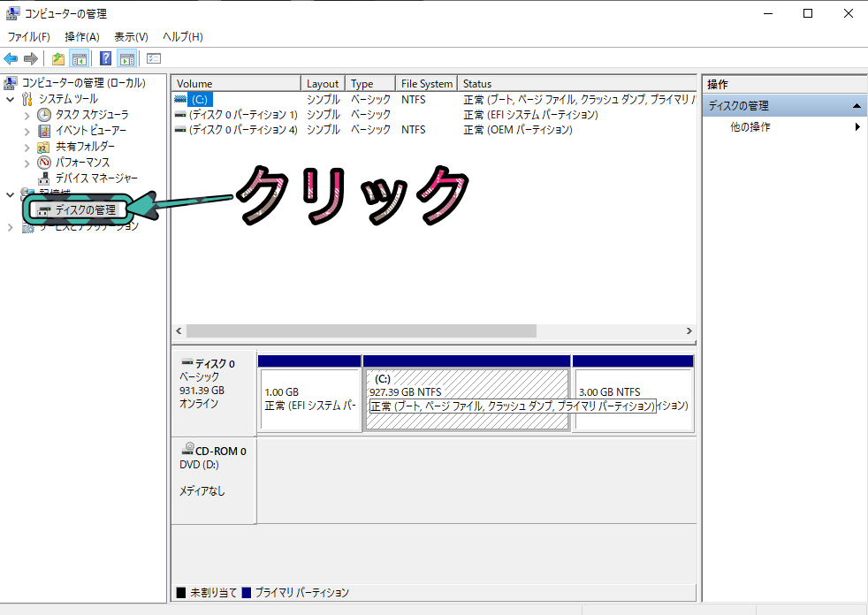Open the ファイル(F) menu
This screenshot has height=615, width=868.
(x=29, y=36)
